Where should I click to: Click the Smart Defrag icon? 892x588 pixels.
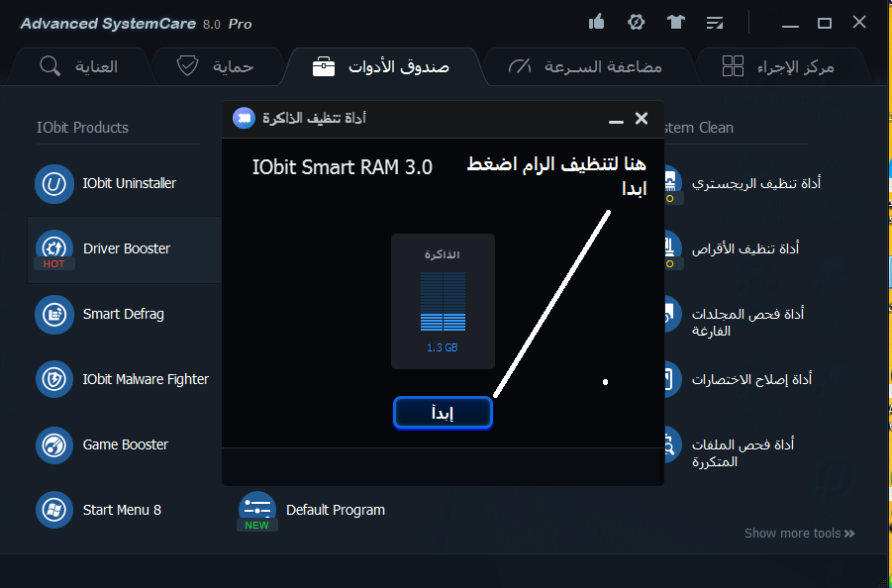(x=54, y=315)
